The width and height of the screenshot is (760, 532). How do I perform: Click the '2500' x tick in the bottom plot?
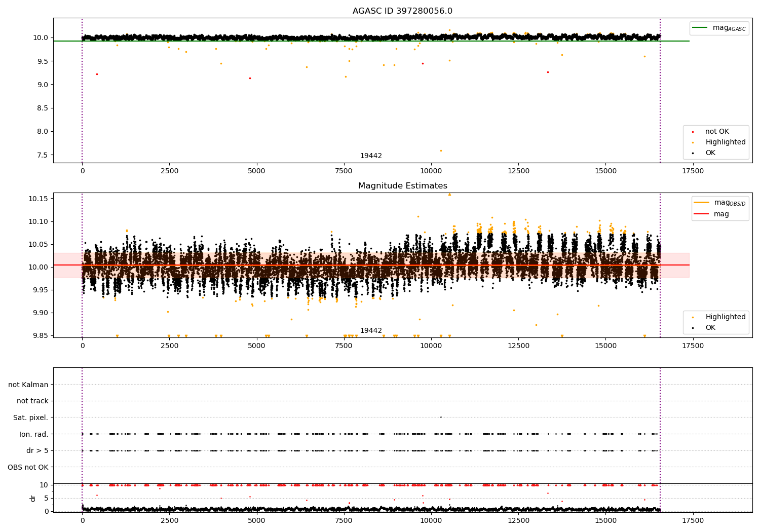click(170, 520)
